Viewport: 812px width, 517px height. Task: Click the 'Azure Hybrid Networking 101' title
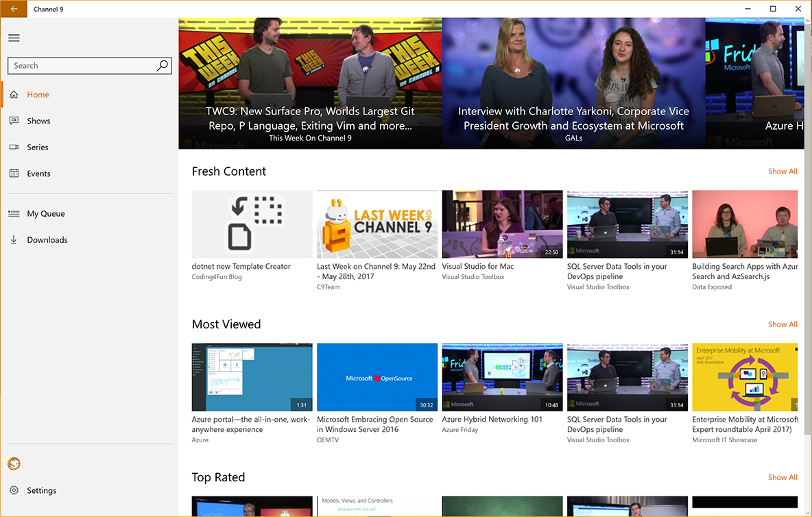pos(492,419)
